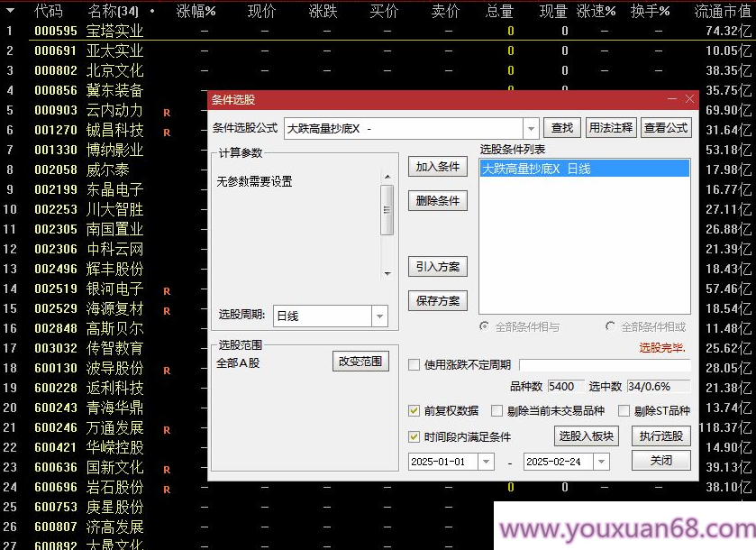Click 加入条件 to add the condition
756x550 pixels.
point(438,167)
